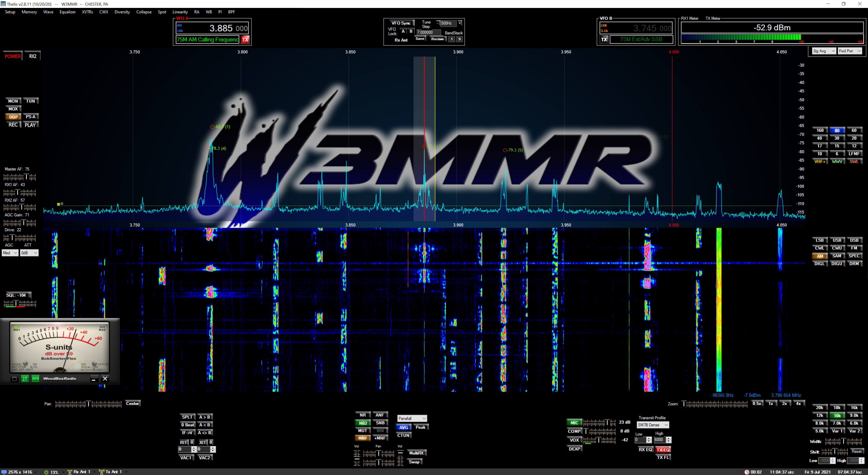Toggle the NB2 noise blanker
Viewport: 868px width, 475px height.
pyautogui.click(x=363, y=423)
